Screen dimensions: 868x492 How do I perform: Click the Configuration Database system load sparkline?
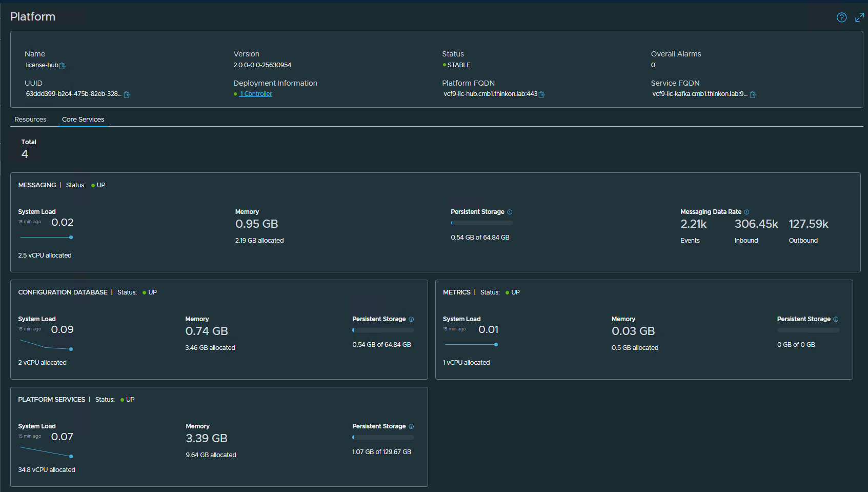(x=46, y=345)
